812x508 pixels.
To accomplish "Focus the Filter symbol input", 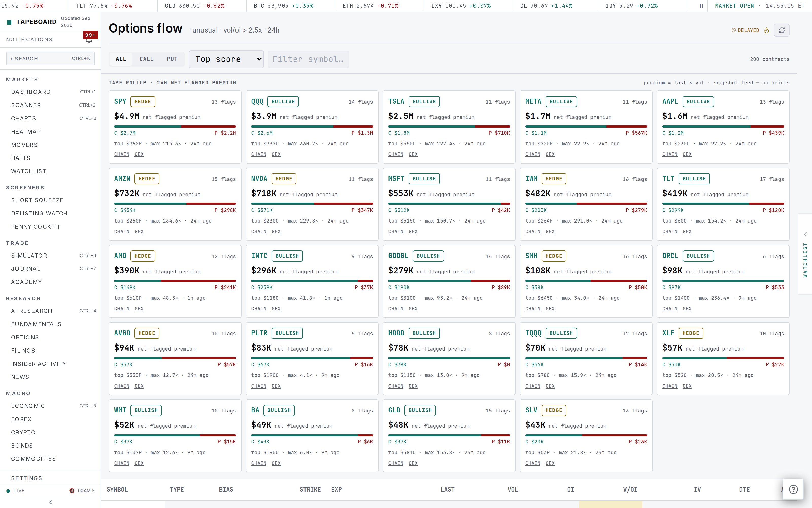I will [308, 59].
